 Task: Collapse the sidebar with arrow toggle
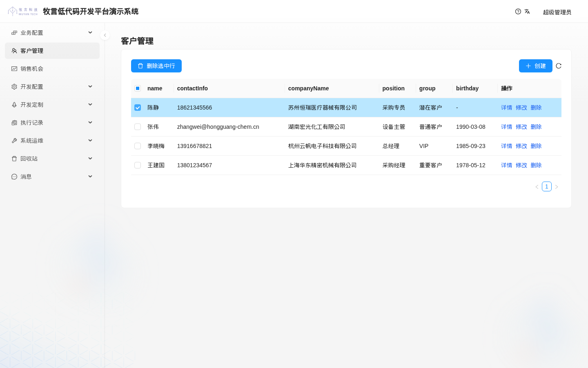point(105,35)
